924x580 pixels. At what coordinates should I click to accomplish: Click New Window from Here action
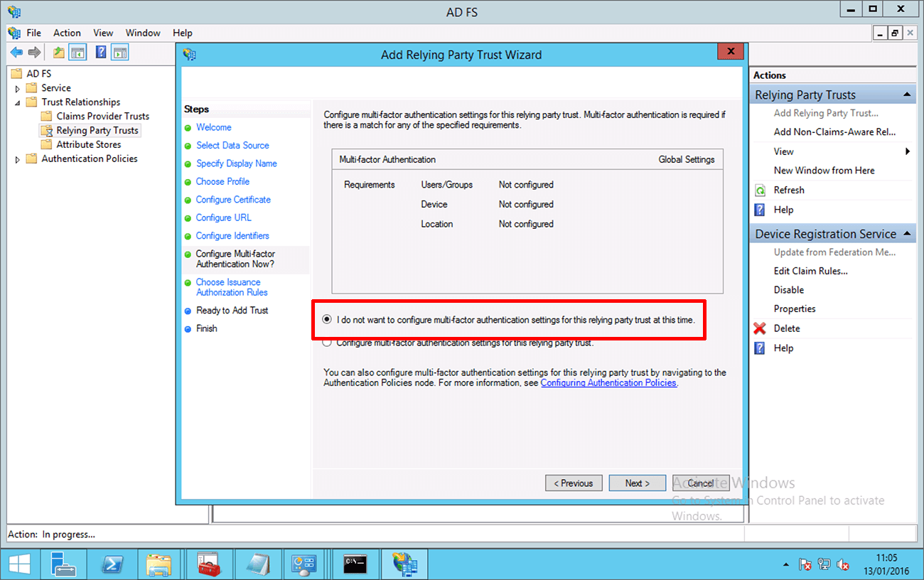pyautogui.click(x=824, y=171)
